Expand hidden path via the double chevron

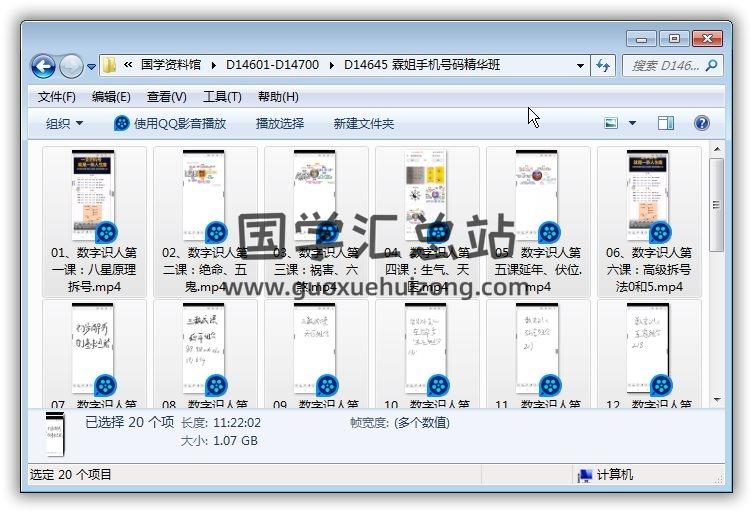click(128, 64)
